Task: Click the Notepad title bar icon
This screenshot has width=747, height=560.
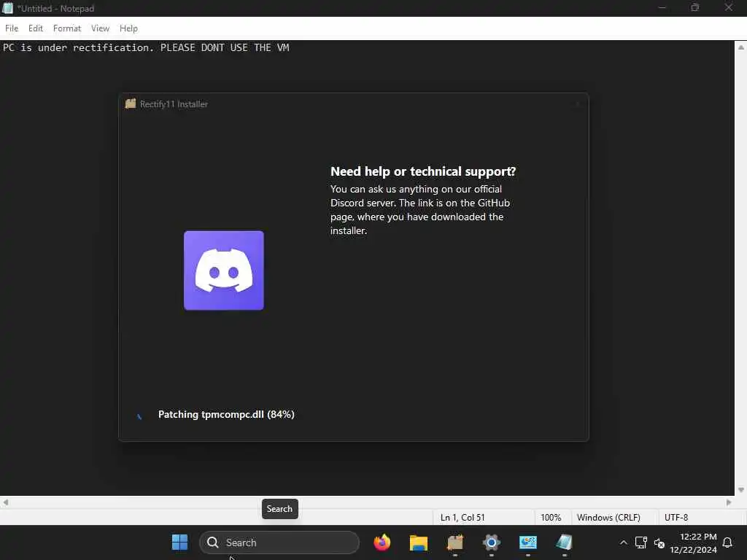Action: [x=7, y=7]
